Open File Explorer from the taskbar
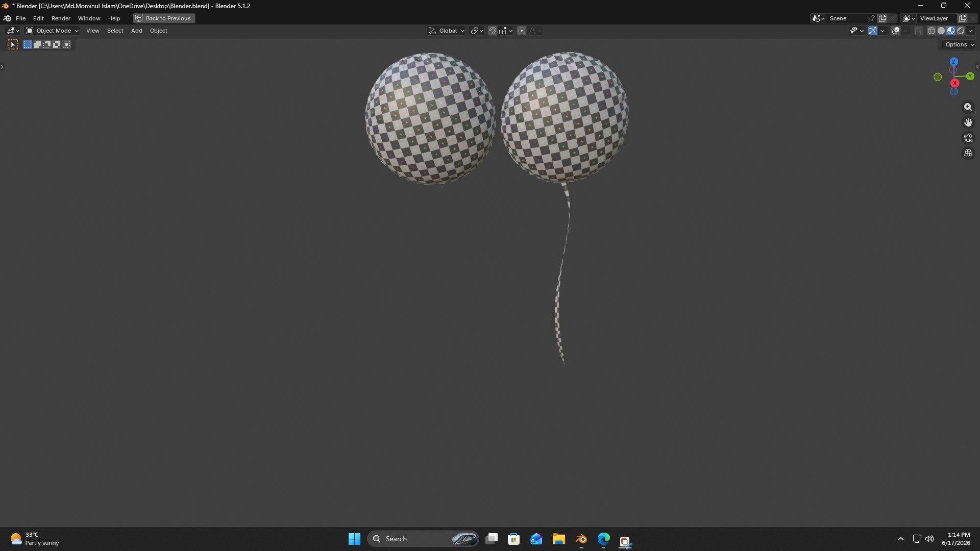 559,539
